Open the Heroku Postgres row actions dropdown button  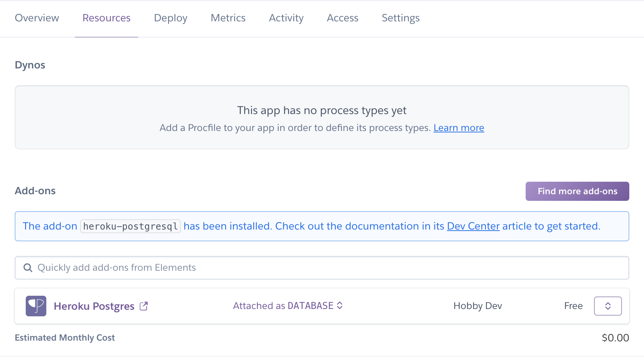pos(608,306)
